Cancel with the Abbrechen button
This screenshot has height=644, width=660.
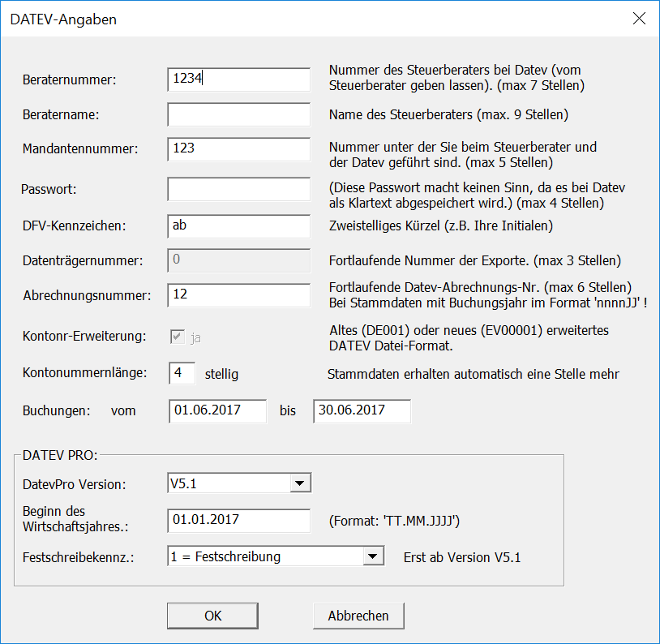(x=358, y=616)
